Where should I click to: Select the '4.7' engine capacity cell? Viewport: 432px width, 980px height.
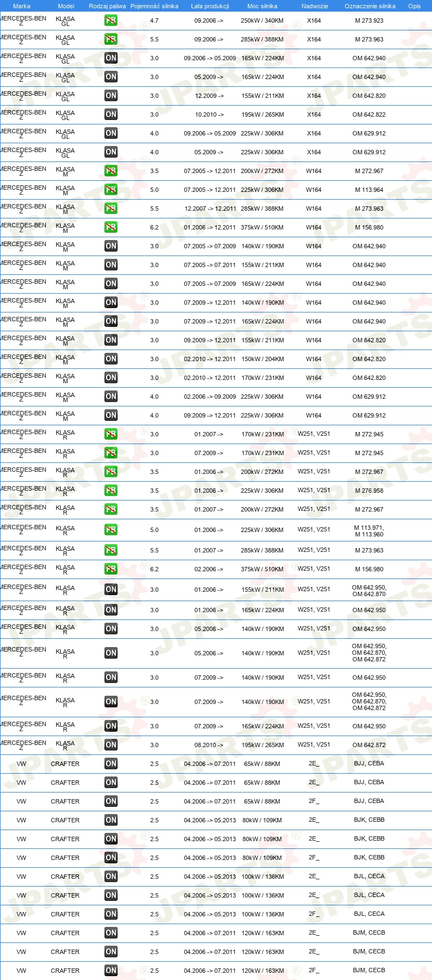(x=154, y=20)
